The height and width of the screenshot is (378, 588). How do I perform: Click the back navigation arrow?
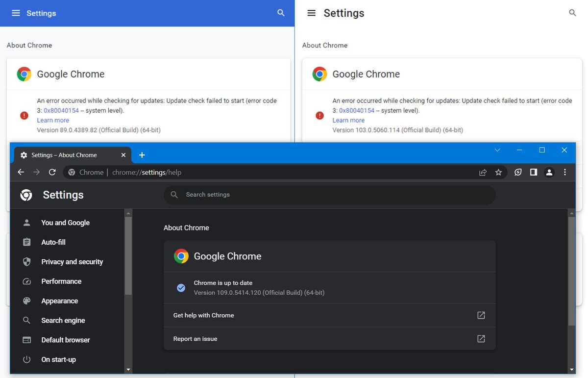(x=21, y=172)
